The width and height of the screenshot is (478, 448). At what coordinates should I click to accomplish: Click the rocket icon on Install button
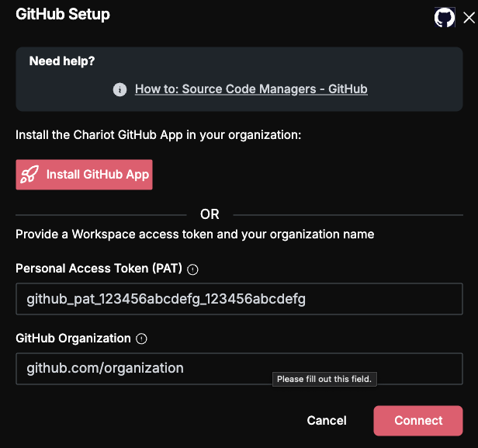[29, 174]
